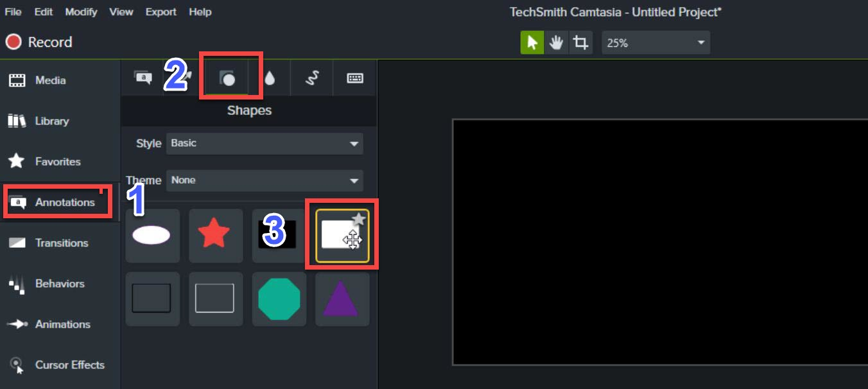Open the Annotations tab
The width and height of the screenshot is (868, 389).
pyautogui.click(x=60, y=202)
